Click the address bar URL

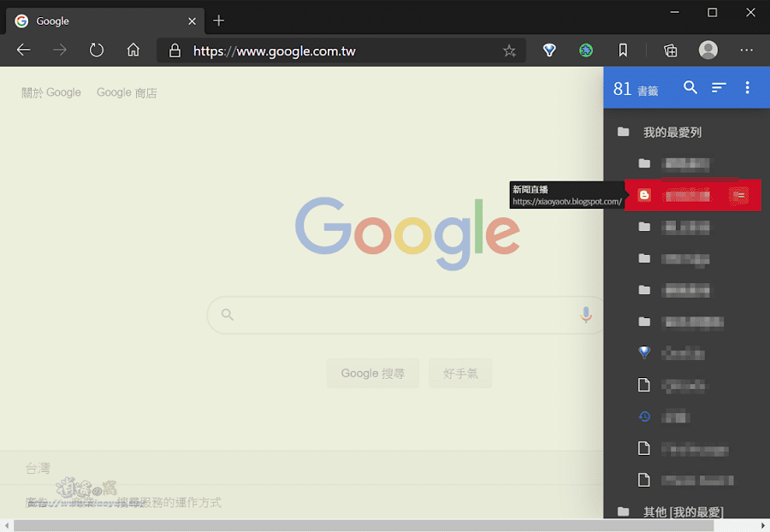(274, 51)
